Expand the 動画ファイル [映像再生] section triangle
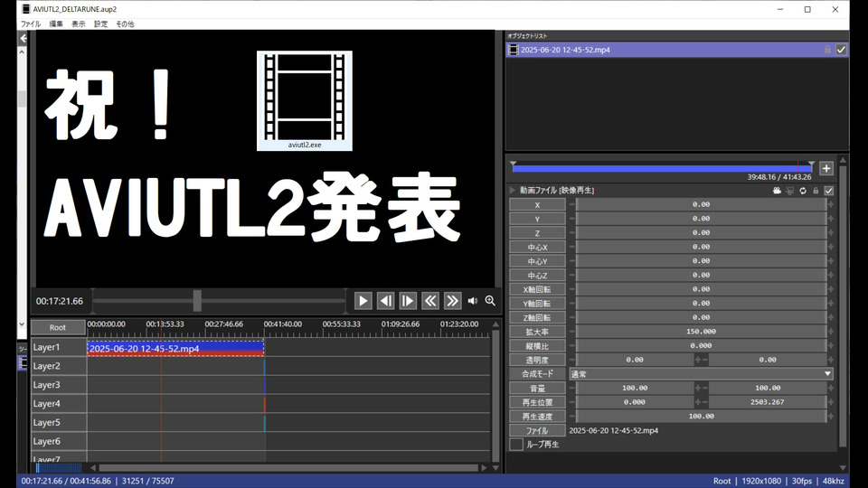Image resolution: width=868 pixels, height=488 pixels. pos(513,191)
